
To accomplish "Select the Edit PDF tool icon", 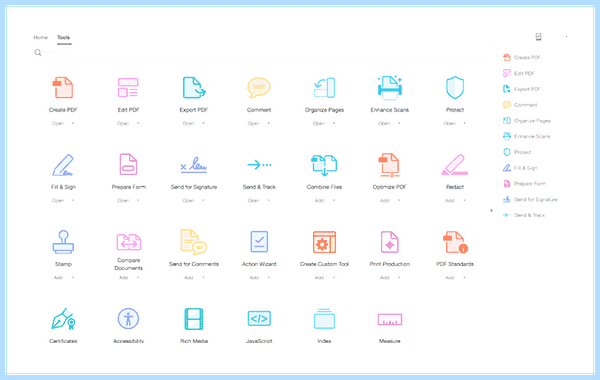I will coord(128,88).
